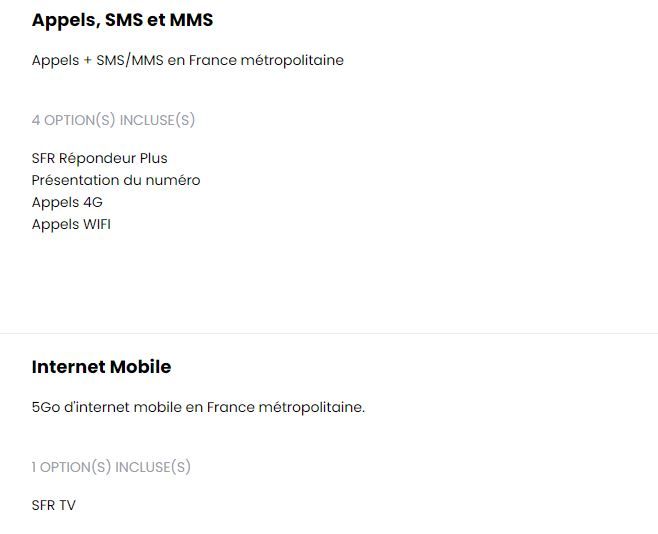Screen dimensions: 658x534
Task: Pick the Appels WIFI option
Action: coord(71,224)
